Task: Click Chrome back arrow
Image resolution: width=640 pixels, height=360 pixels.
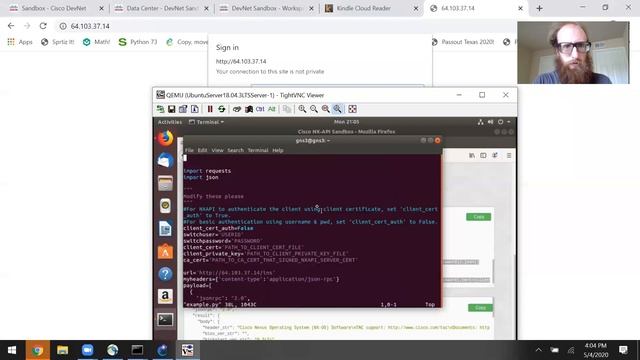Action: 11,26
